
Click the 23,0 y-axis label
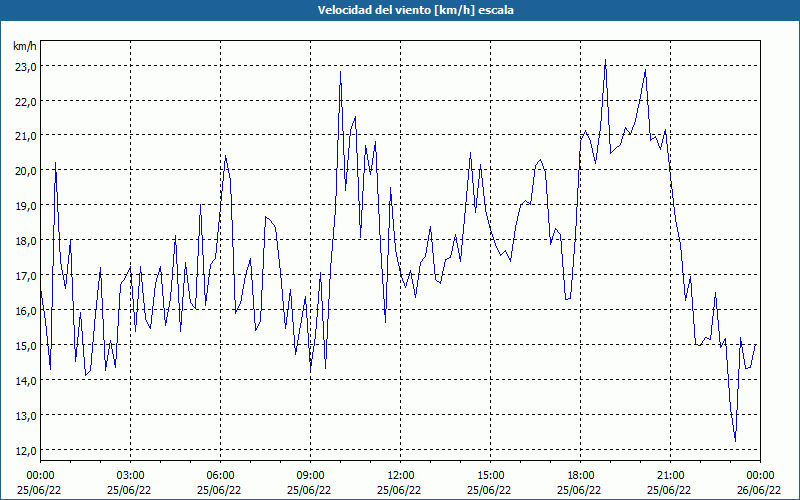coord(24,66)
